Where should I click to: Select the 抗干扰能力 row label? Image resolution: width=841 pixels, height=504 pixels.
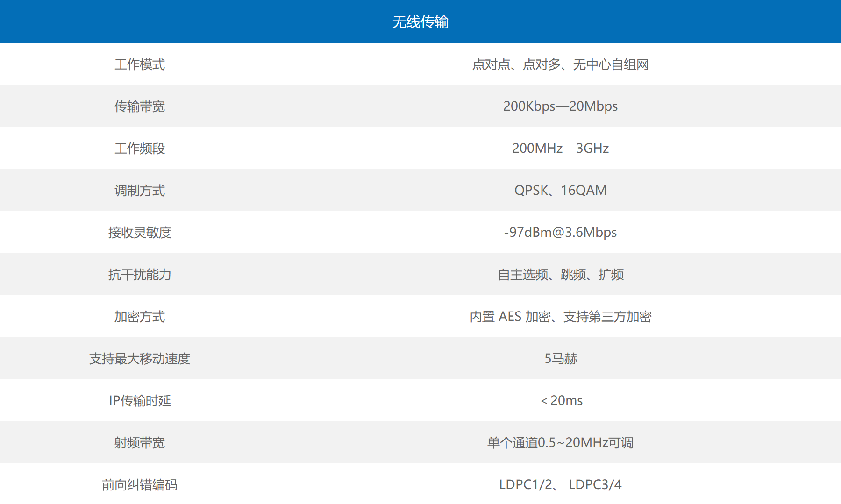pyautogui.click(x=140, y=275)
